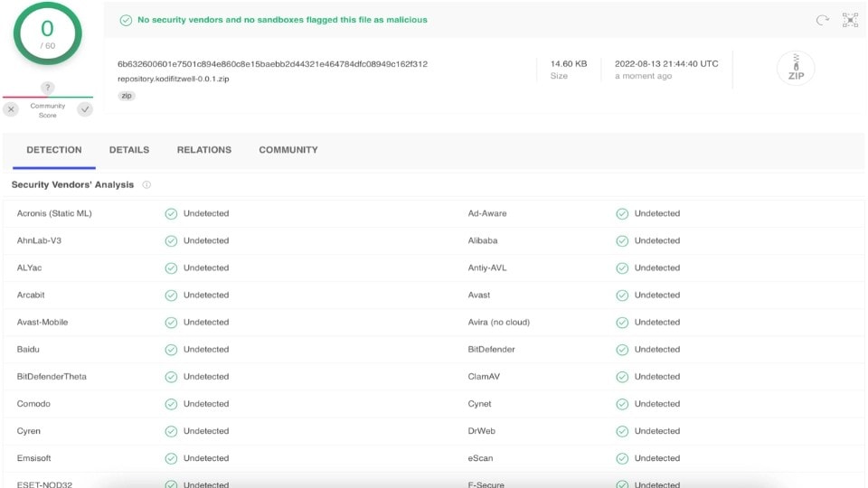Click the BitDefender vendor row
This screenshot has width=868, height=488.
click(x=491, y=350)
